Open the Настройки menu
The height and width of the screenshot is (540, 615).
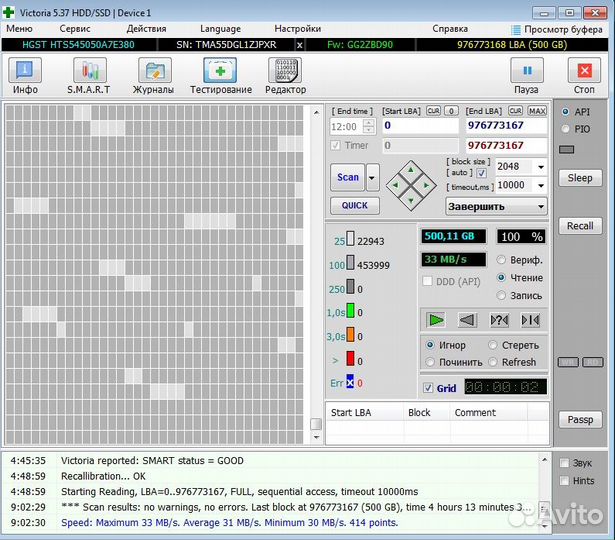pyautogui.click(x=297, y=29)
